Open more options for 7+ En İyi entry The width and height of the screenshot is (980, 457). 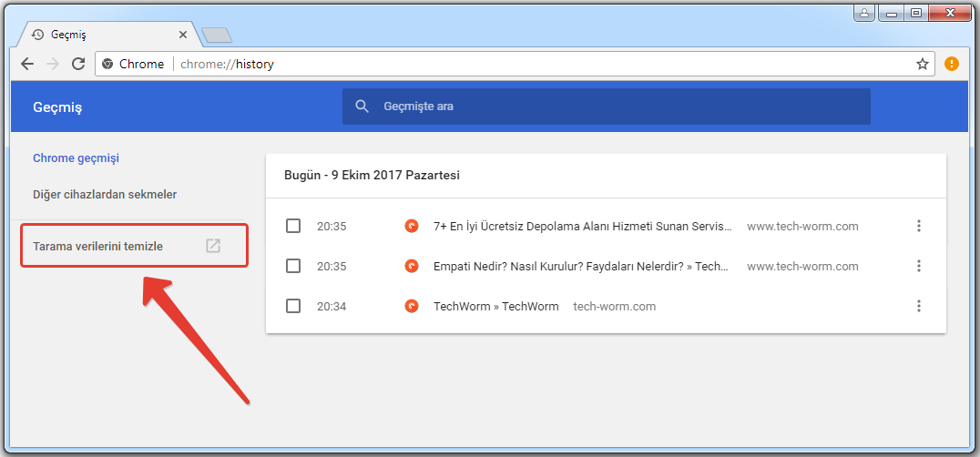coord(919,226)
